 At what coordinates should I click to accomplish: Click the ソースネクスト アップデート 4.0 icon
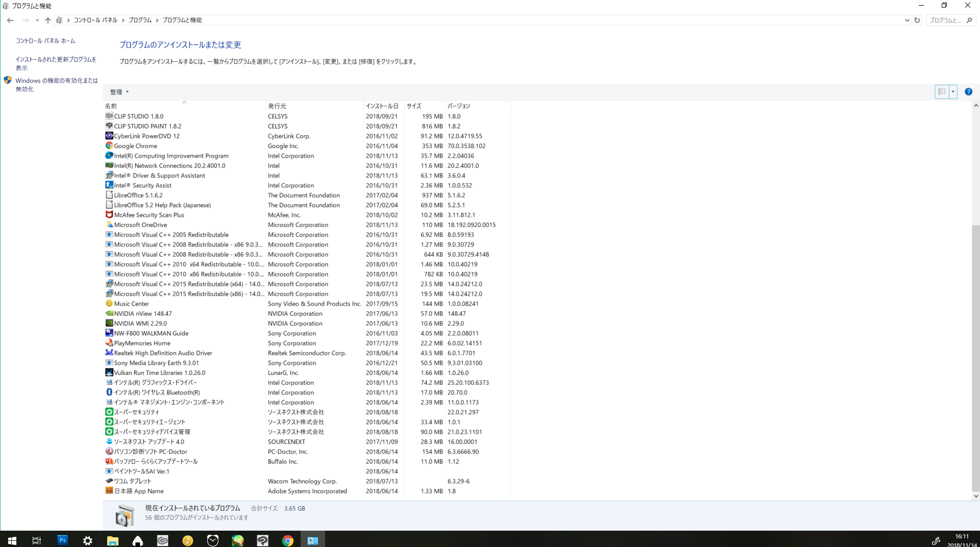[109, 442]
